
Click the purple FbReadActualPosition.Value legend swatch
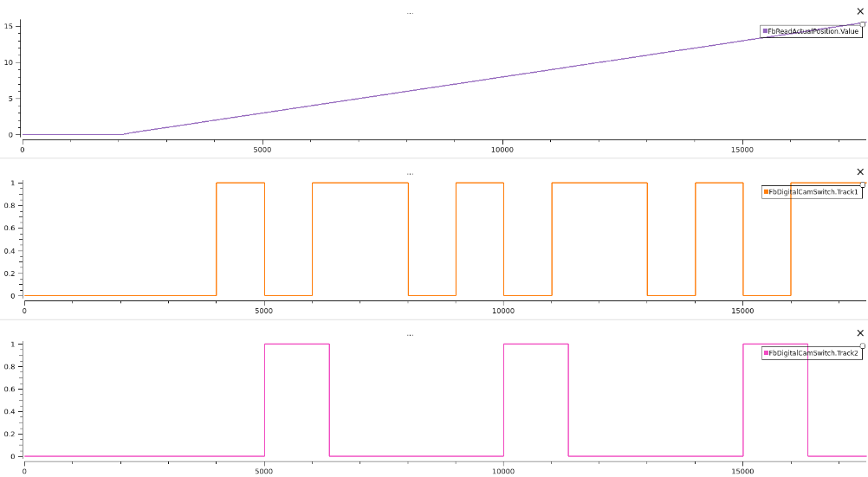click(x=765, y=31)
